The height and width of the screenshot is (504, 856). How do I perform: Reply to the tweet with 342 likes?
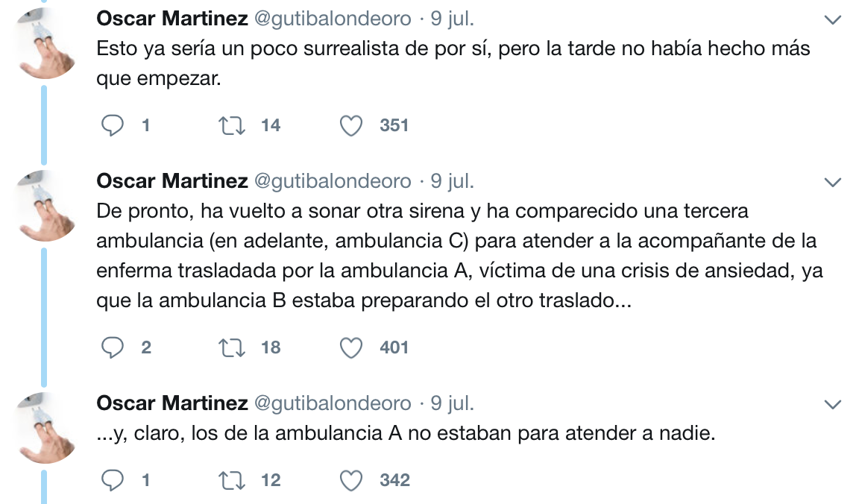pyautogui.click(x=113, y=480)
